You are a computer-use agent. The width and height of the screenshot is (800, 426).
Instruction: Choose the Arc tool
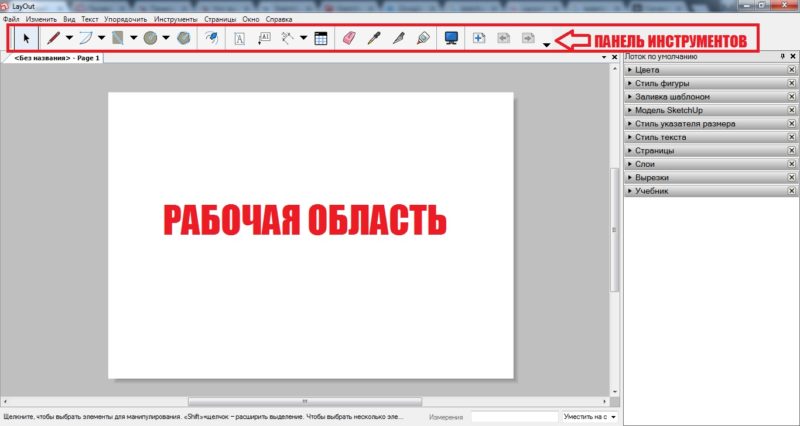point(85,39)
